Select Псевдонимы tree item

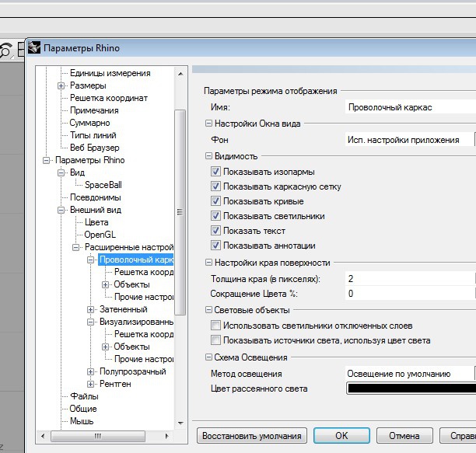[x=96, y=197]
